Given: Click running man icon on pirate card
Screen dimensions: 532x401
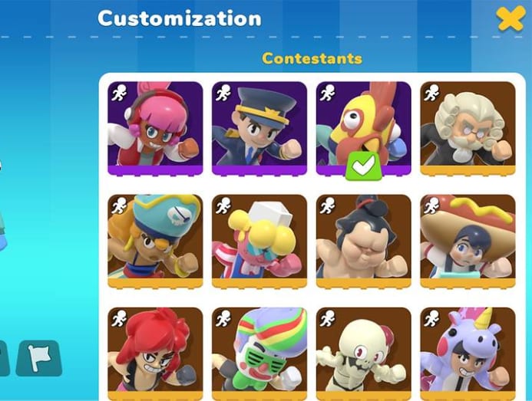Looking at the screenshot, I should click(119, 205).
